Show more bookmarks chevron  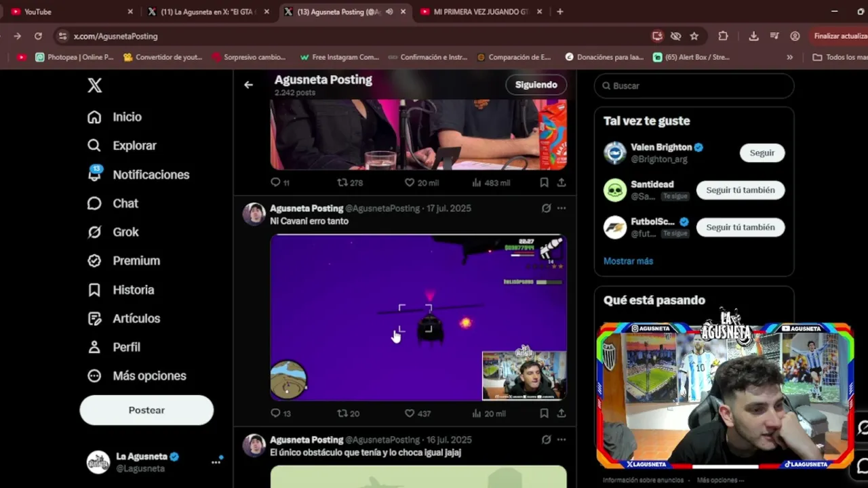789,58
